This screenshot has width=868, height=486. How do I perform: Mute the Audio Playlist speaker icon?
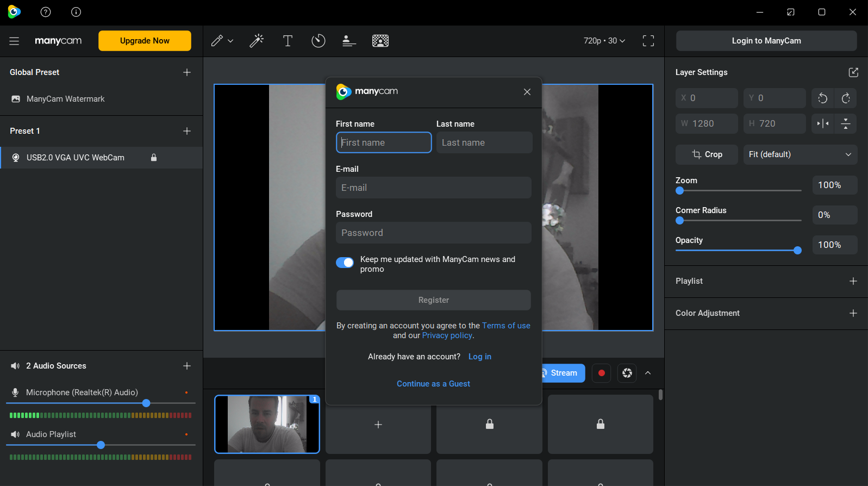[15, 434]
